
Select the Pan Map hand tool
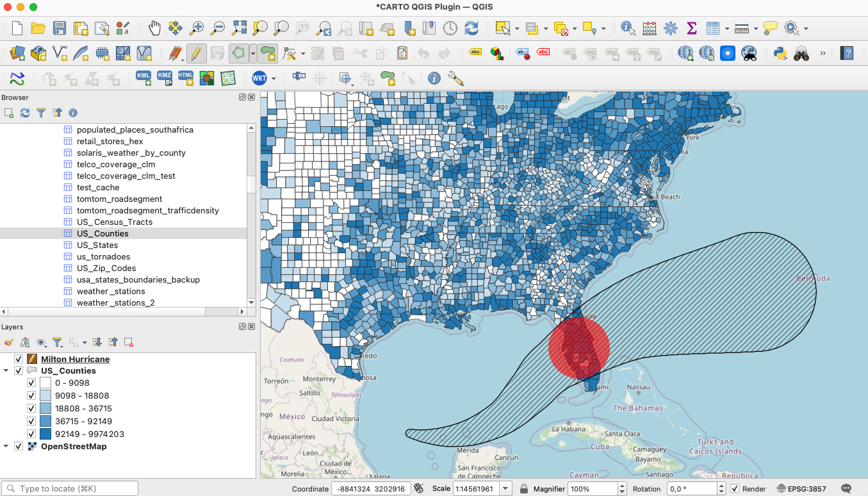[x=154, y=28]
